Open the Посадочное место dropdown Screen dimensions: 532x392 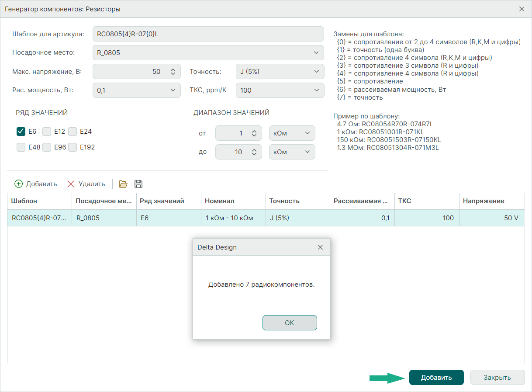(208, 52)
